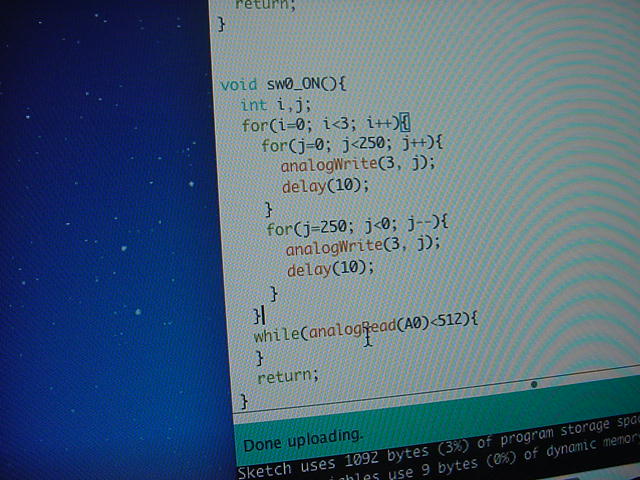Click delay(10) inside the j++ loop

point(325,186)
